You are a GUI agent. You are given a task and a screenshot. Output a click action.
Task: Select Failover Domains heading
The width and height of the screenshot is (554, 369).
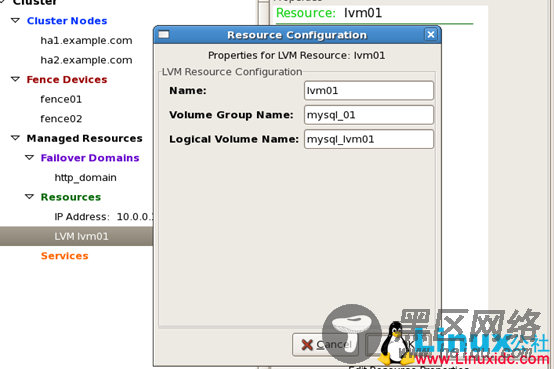coord(90,158)
